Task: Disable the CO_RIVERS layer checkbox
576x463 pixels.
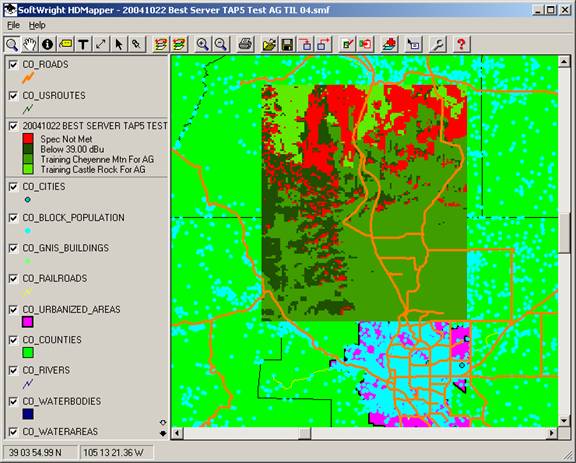Action: 13,370
